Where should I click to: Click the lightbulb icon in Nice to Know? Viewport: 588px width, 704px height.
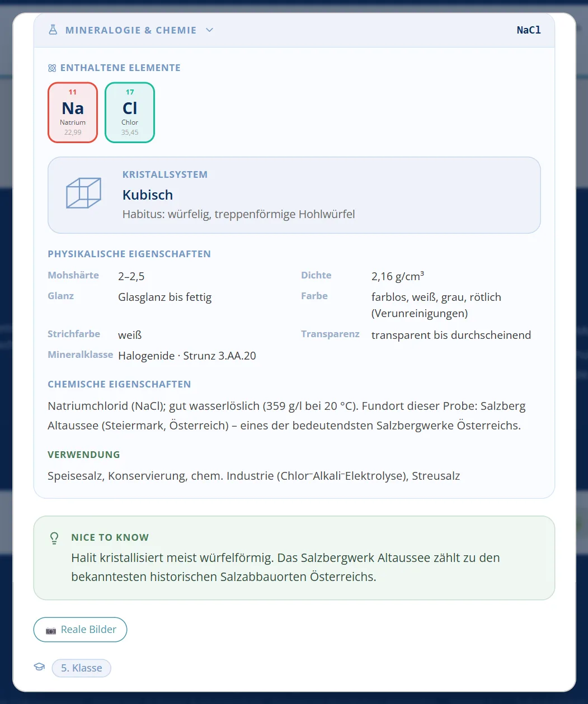coord(54,538)
